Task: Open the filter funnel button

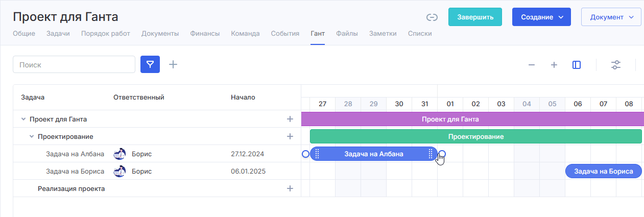Action: (x=150, y=64)
